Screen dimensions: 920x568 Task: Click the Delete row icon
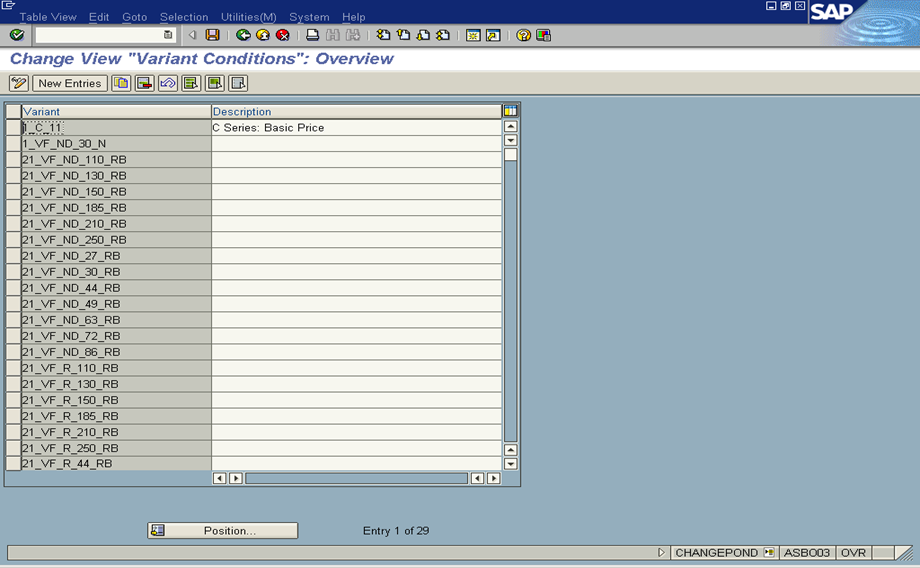144,83
